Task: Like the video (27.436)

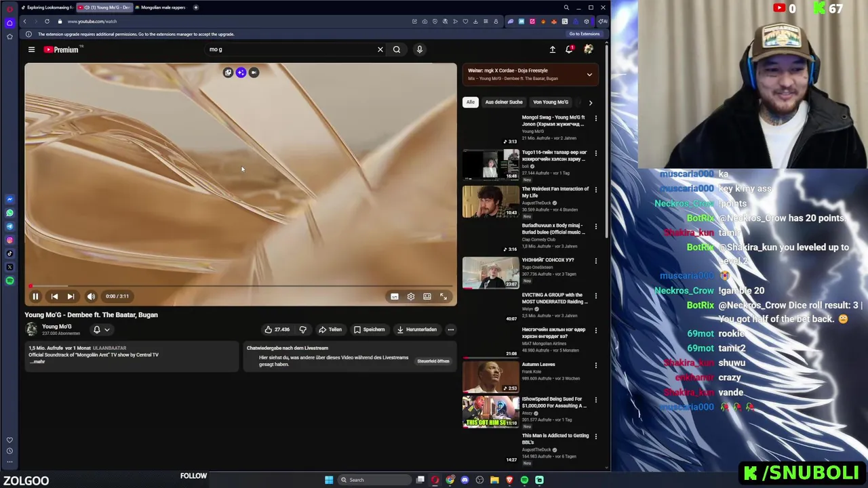Action: (x=277, y=329)
